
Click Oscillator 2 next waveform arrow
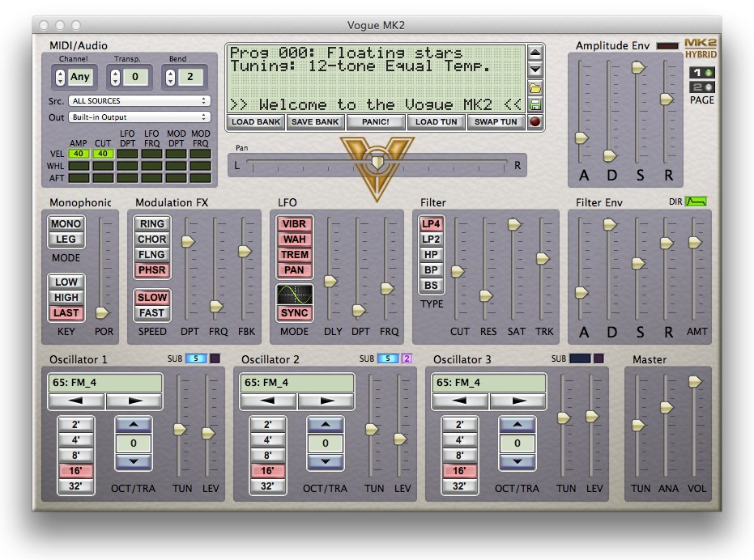pos(326,401)
